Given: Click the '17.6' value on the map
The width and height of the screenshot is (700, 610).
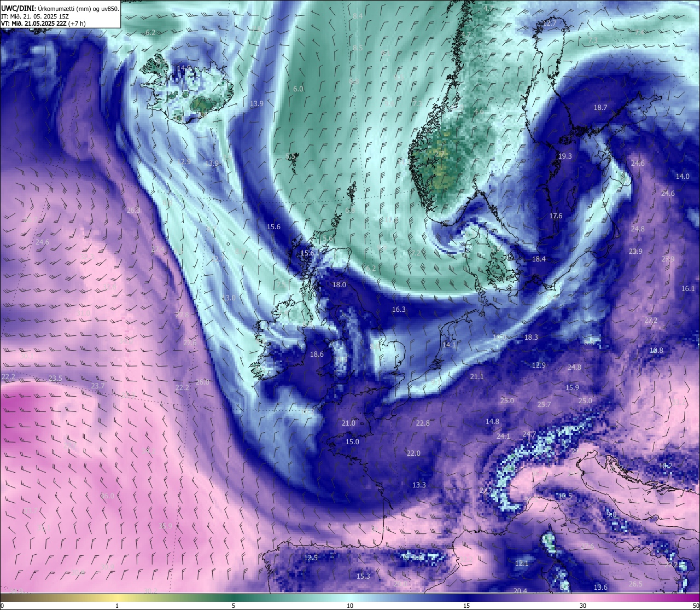Looking at the screenshot, I should 556,216.
